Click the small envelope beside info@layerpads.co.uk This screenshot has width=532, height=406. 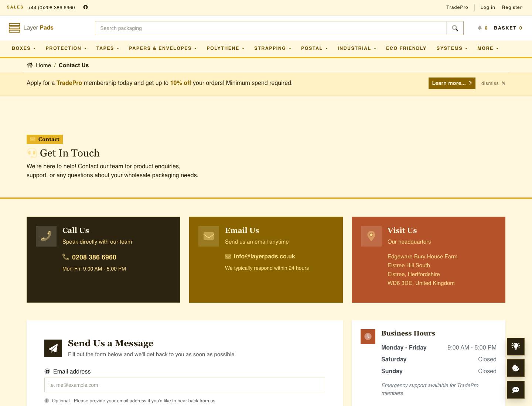coord(228,257)
